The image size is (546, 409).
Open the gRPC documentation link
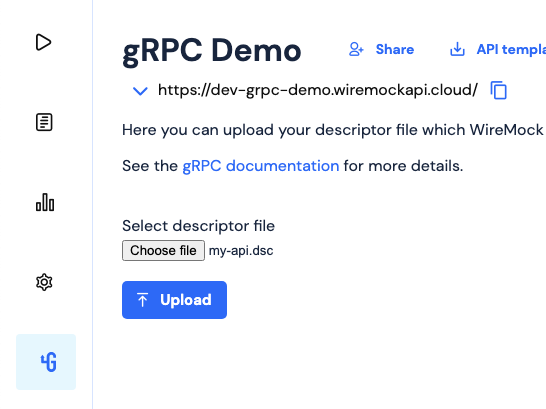(261, 166)
